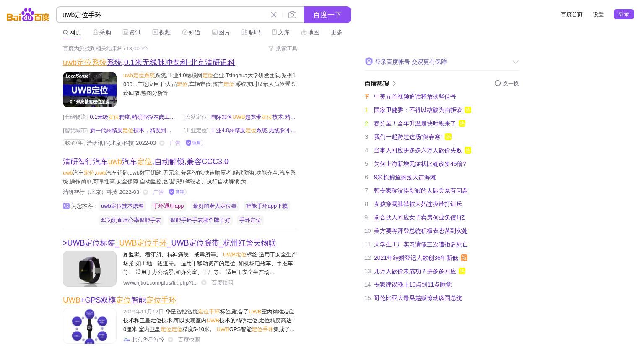Open hot topic 国家卫健委：不得以核酸为由拒诊
644x350 pixels.
pyautogui.click(x=418, y=110)
